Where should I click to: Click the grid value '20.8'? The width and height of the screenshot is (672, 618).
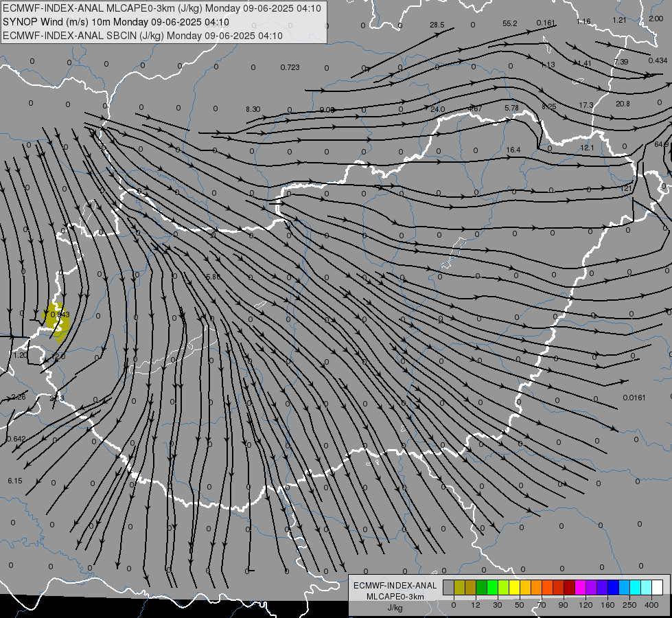click(x=623, y=104)
